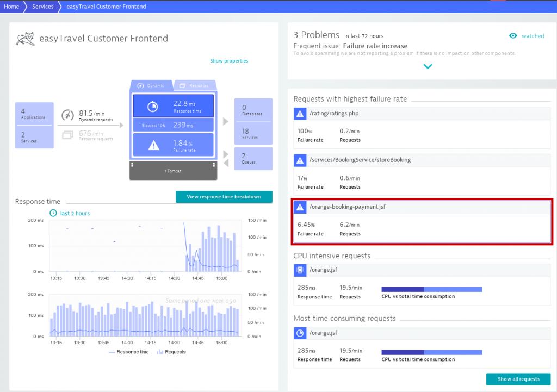Go to Home breadcrumb

(x=11, y=7)
